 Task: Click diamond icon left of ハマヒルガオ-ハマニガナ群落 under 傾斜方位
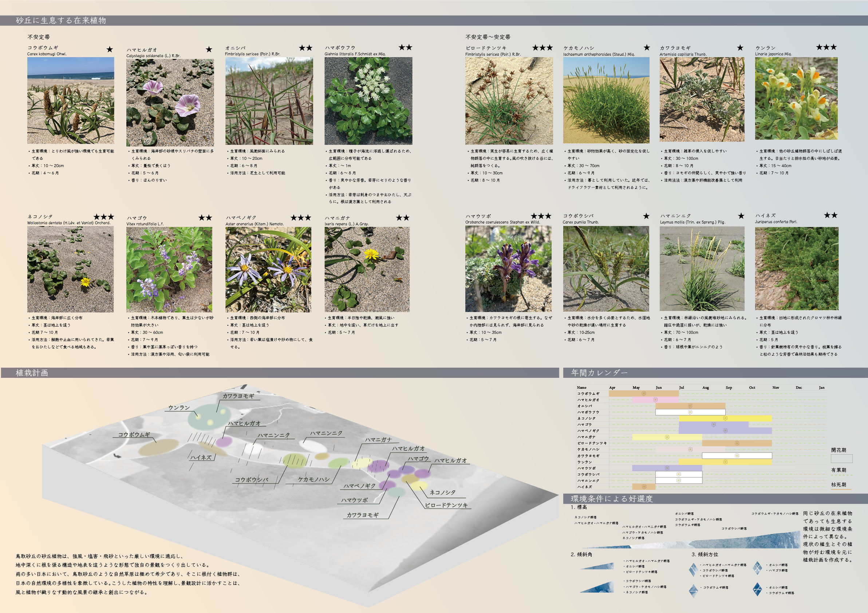(x=693, y=569)
